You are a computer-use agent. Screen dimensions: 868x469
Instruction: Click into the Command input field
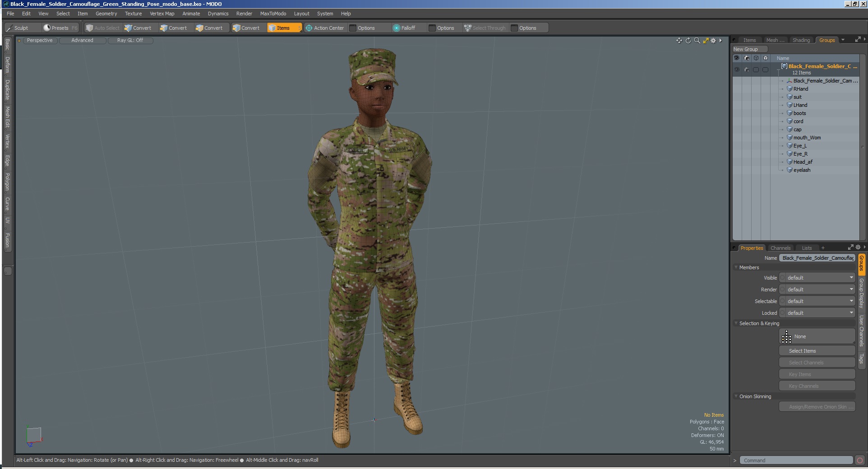click(796, 460)
